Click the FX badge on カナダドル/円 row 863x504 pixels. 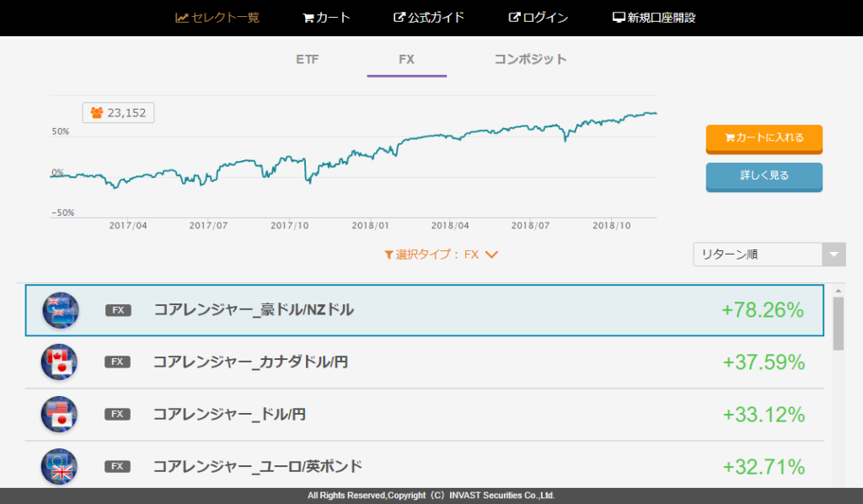tap(117, 362)
